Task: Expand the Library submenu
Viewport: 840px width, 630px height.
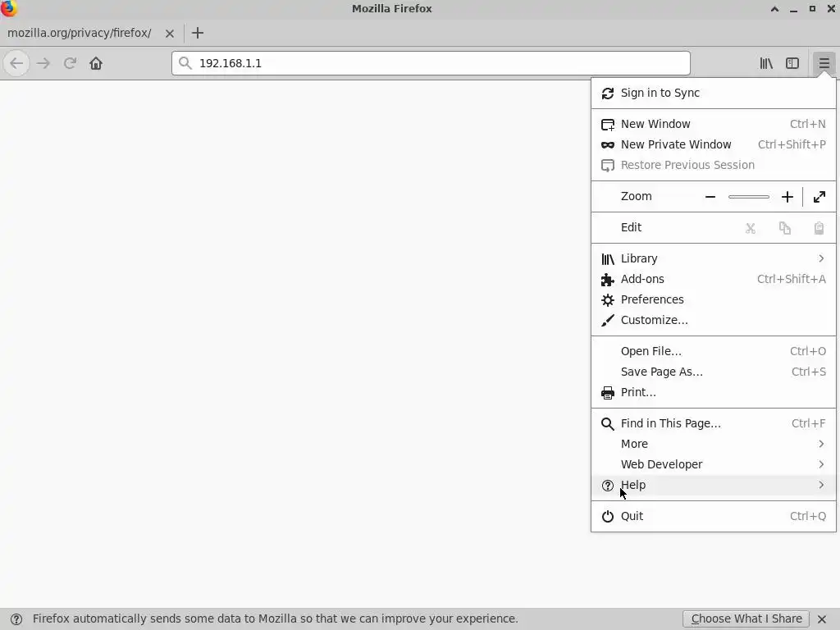Action: coord(713,258)
